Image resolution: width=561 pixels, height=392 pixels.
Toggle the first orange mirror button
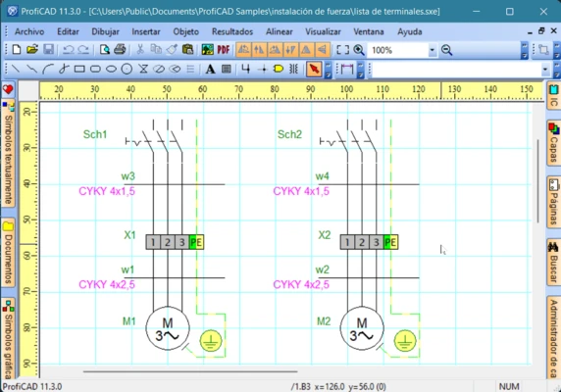click(243, 50)
